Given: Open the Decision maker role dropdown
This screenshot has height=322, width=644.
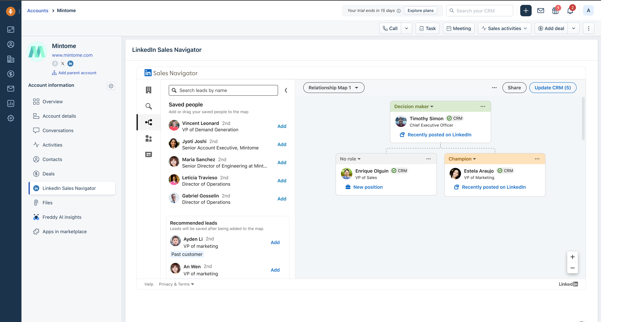Looking at the screenshot, I should click(x=414, y=107).
